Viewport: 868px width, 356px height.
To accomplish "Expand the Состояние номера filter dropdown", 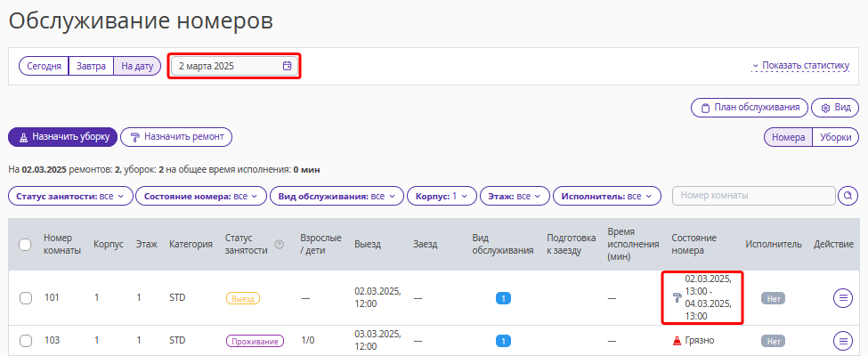I will coord(201,196).
